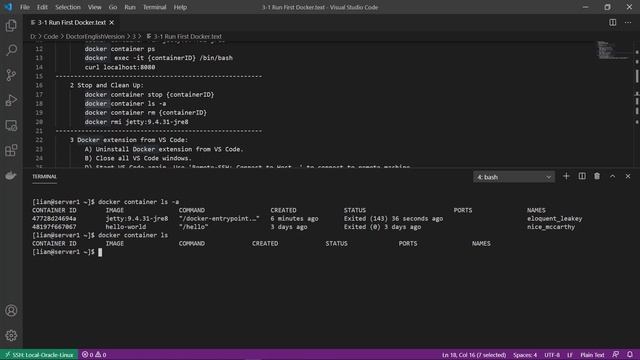
Task: Close the terminal panel
Action: coord(628,176)
